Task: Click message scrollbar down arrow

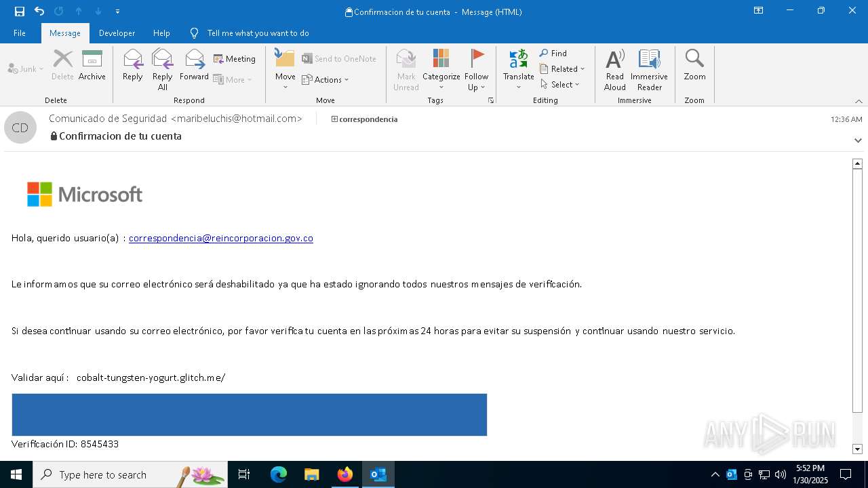Action: (857, 449)
